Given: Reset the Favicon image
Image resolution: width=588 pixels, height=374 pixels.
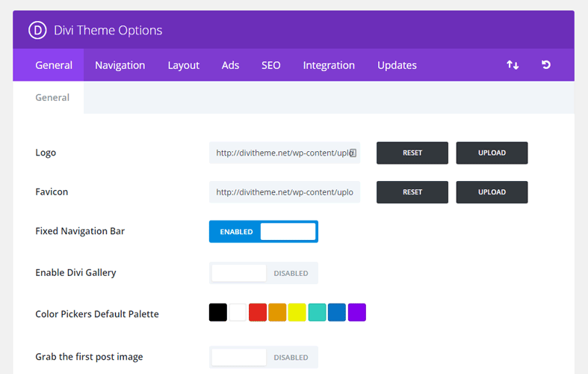Looking at the screenshot, I should tap(412, 192).
